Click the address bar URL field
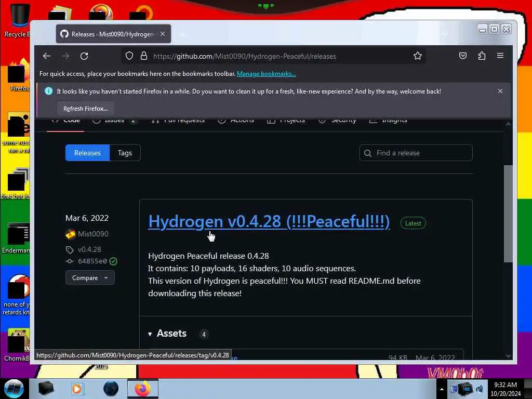The height and width of the screenshot is (399, 532). click(273, 56)
